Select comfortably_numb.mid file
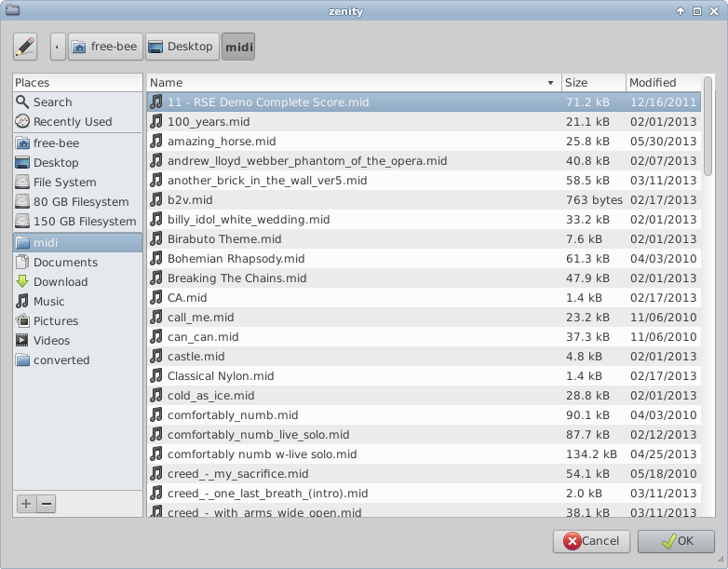 tap(424, 414)
